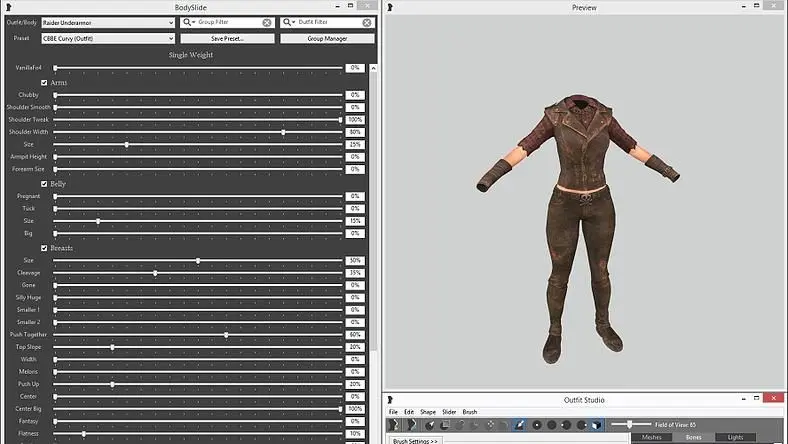Click the Push Together slider handle
Screen dimensions: 788x444
226,335
